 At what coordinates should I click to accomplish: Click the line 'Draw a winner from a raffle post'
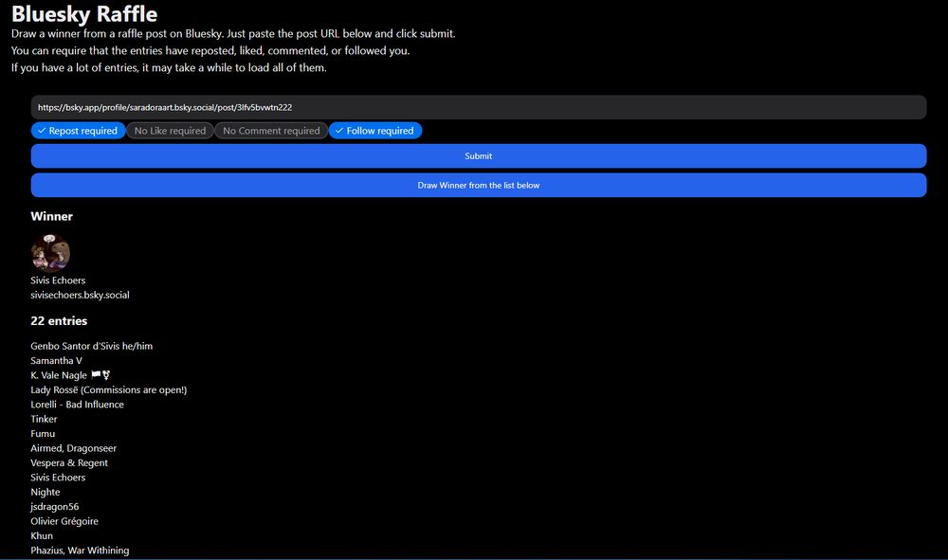pos(233,34)
